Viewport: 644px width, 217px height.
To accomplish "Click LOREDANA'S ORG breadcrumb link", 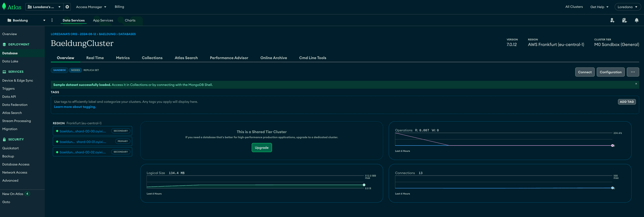I will [x=73, y=34].
